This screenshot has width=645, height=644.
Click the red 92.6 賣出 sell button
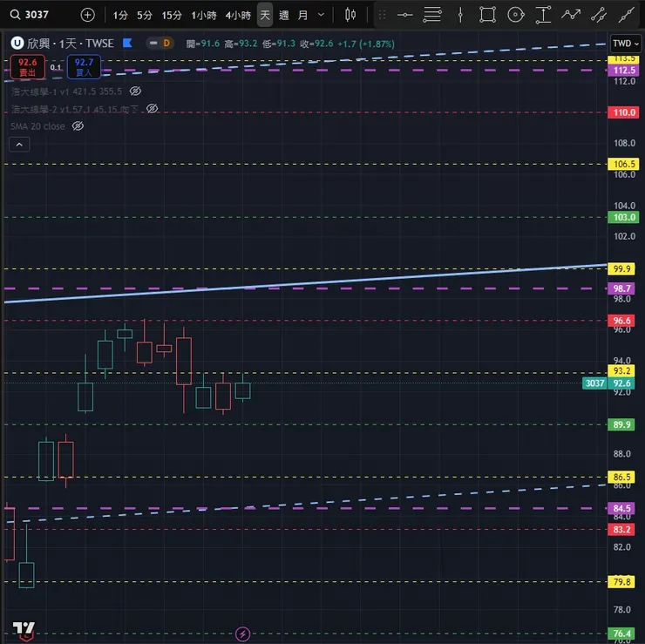[x=28, y=67]
